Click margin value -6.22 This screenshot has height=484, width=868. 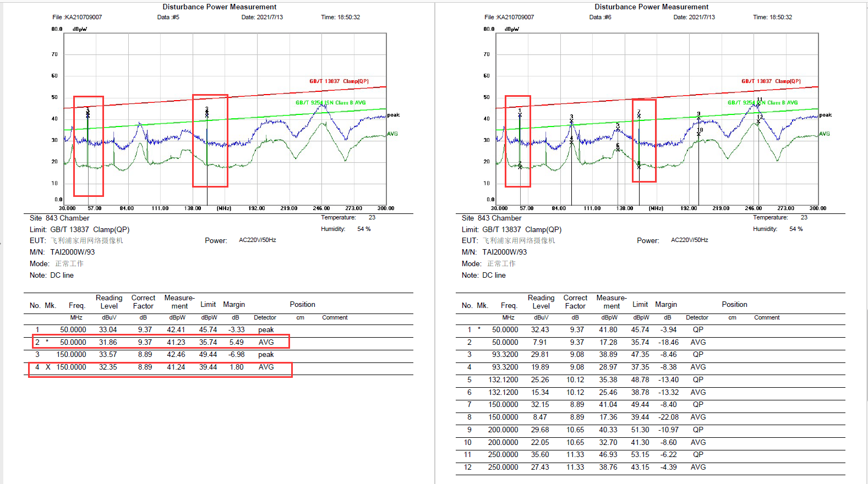[x=669, y=454]
